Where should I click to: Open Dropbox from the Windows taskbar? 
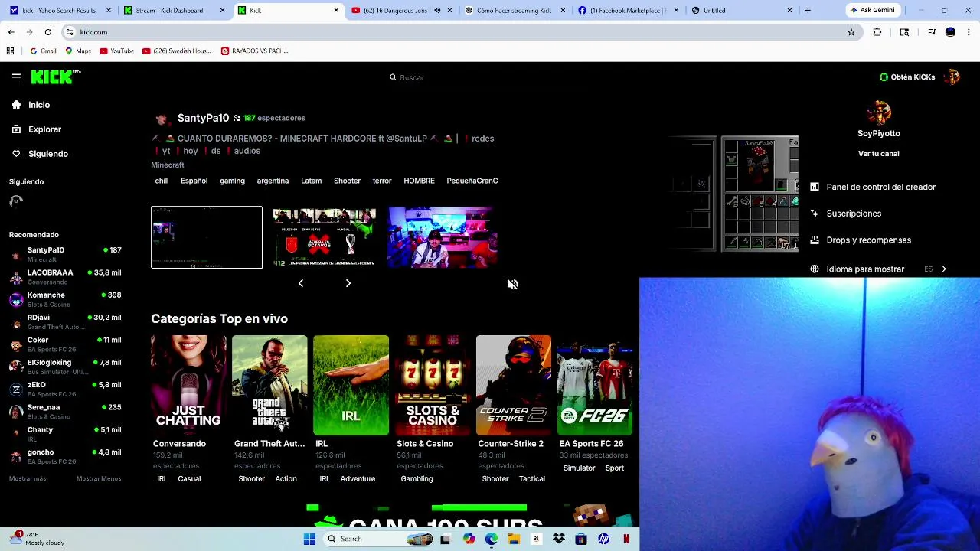click(559, 539)
